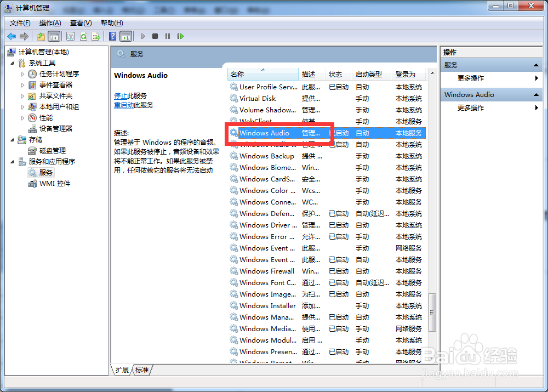Viewport: 548px width, 392px height.
Task: Click the Back arrow toolbar icon
Action: point(12,36)
